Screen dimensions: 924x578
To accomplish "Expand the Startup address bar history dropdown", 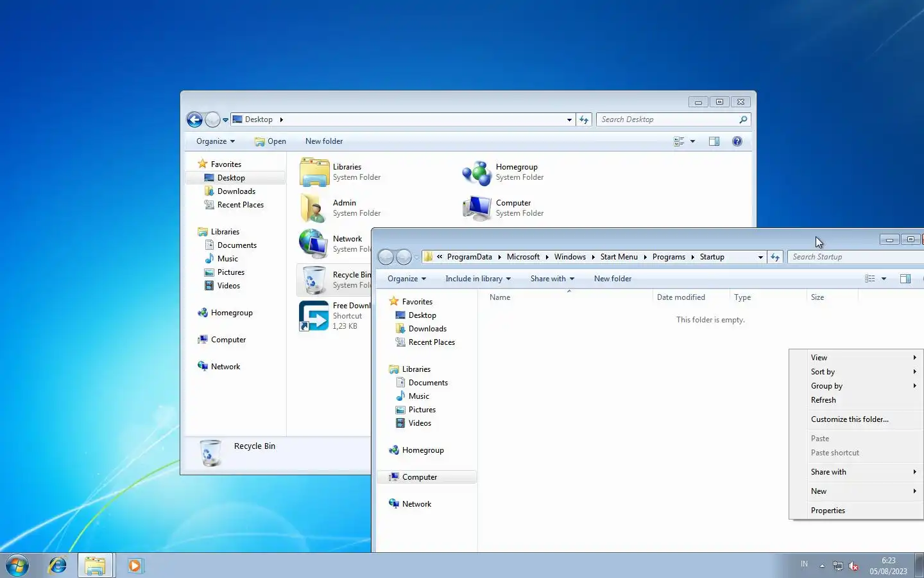I will coord(760,257).
